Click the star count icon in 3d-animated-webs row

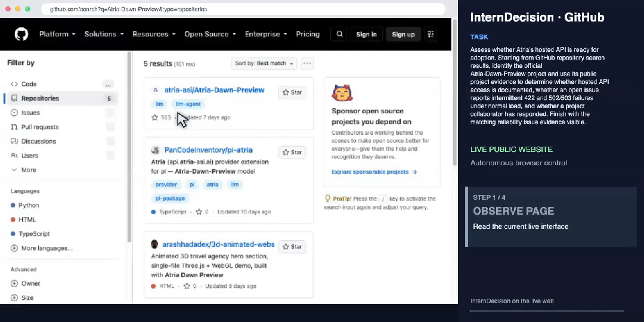coord(187,286)
